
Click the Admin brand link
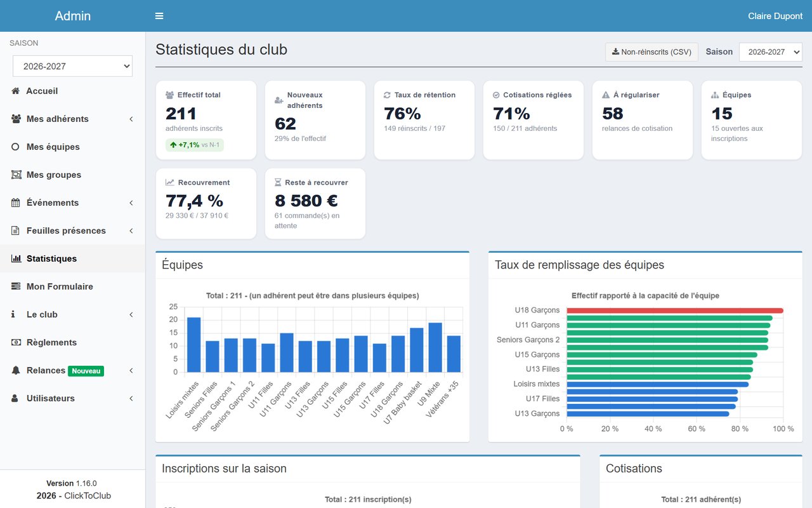click(73, 16)
